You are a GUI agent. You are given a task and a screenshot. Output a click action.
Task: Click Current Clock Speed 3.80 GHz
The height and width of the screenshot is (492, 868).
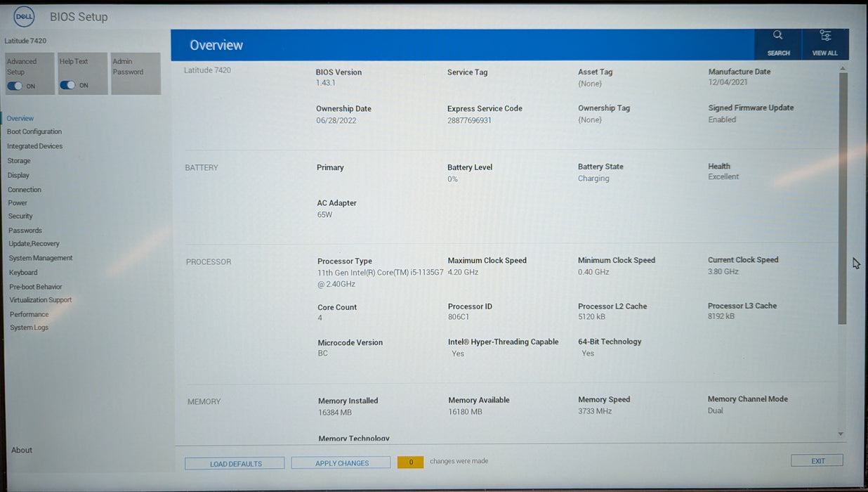[x=723, y=271]
